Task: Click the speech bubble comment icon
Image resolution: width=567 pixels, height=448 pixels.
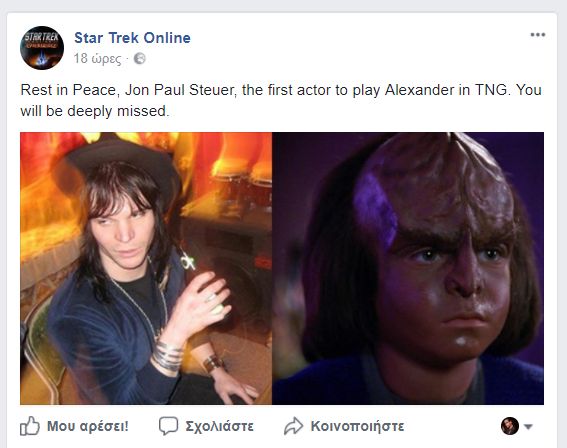Action: (169, 426)
